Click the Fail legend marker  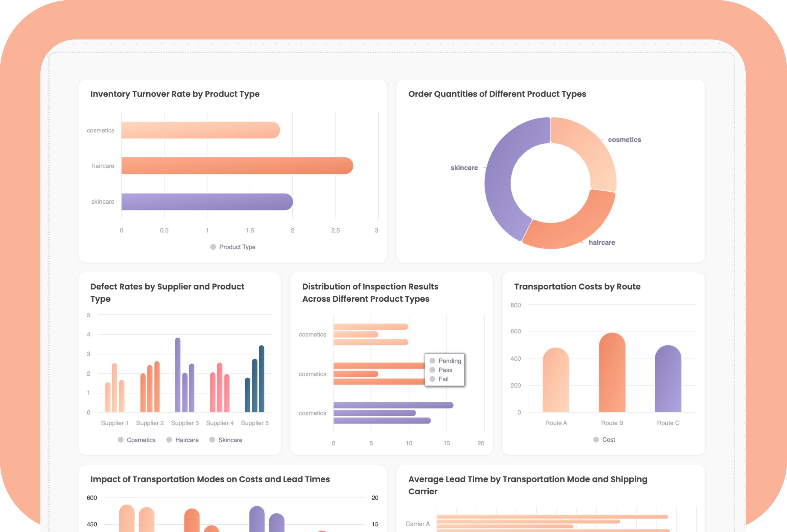tap(433, 379)
